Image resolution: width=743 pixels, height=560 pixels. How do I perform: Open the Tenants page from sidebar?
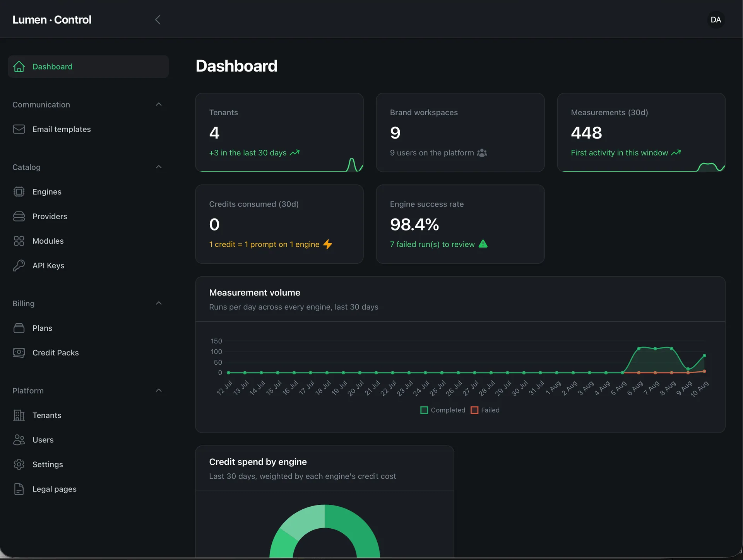tap(88, 415)
